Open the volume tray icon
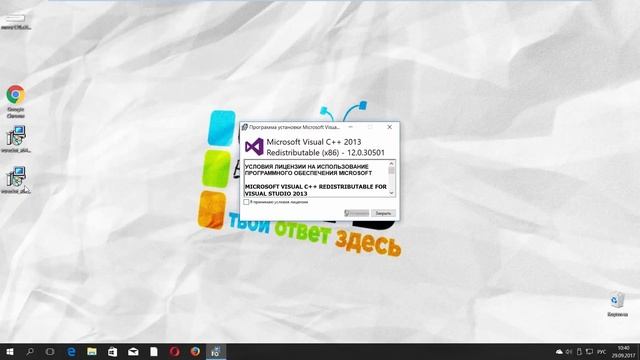 [569, 351]
